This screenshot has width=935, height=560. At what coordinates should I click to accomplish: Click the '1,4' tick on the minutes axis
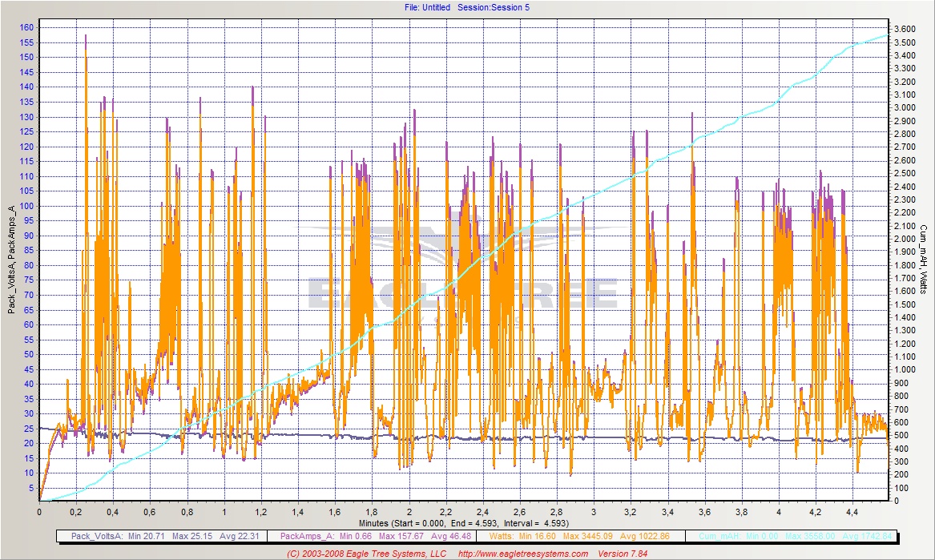coord(298,512)
